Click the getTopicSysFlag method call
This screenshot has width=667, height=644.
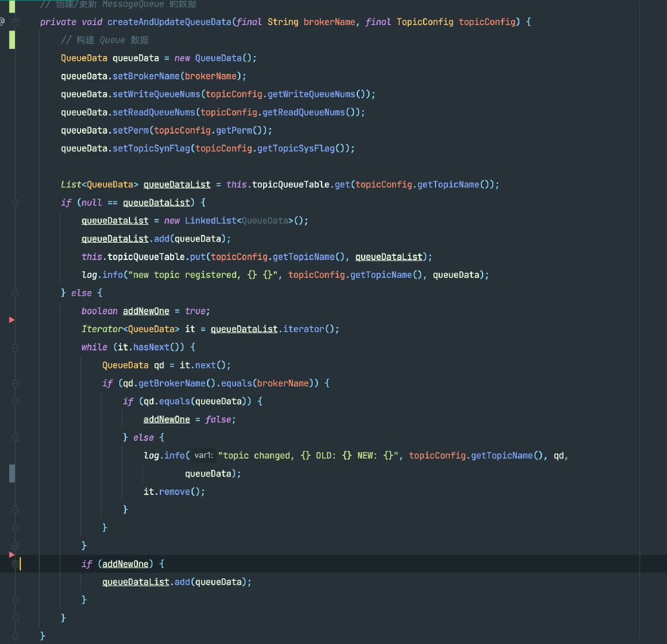click(296, 148)
